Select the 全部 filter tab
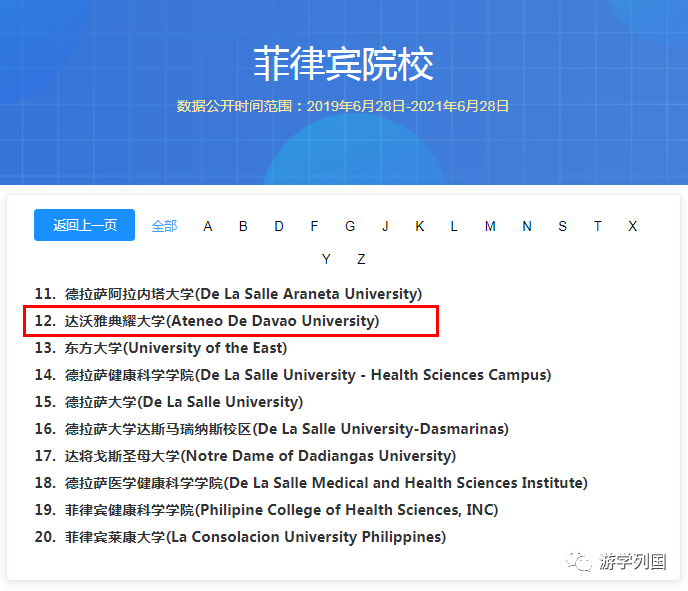 pos(164,226)
